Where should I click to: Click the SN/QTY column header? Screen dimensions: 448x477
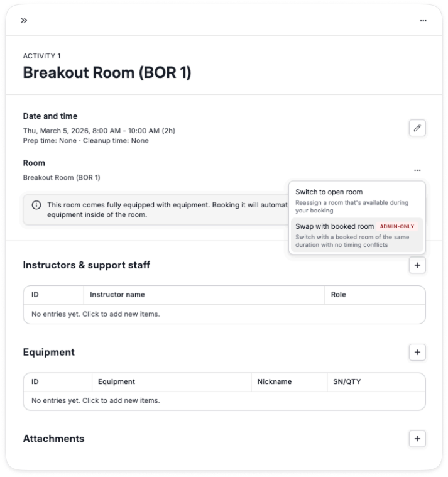pyautogui.click(x=347, y=381)
